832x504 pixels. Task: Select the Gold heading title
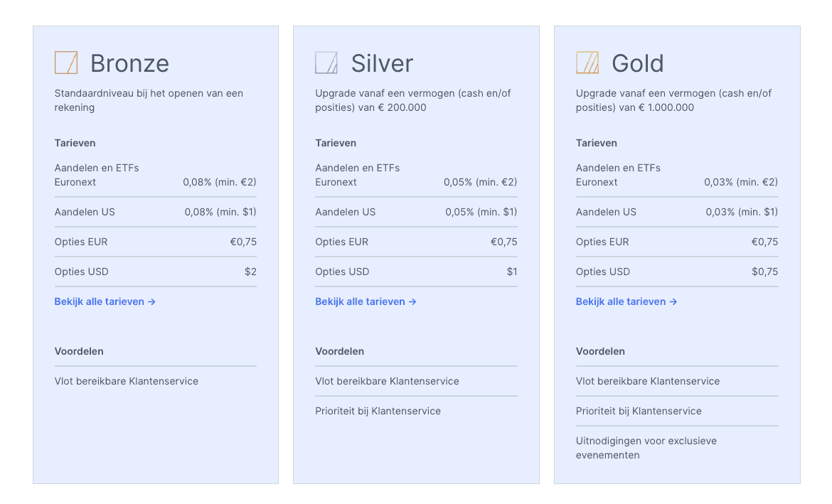[638, 63]
